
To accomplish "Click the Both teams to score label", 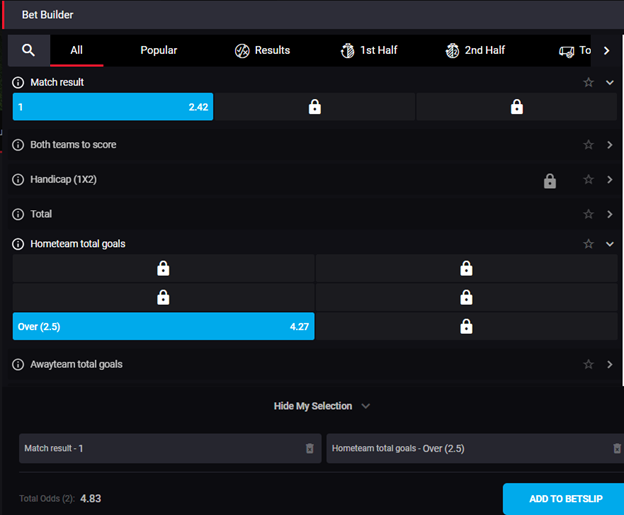I will (73, 145).
